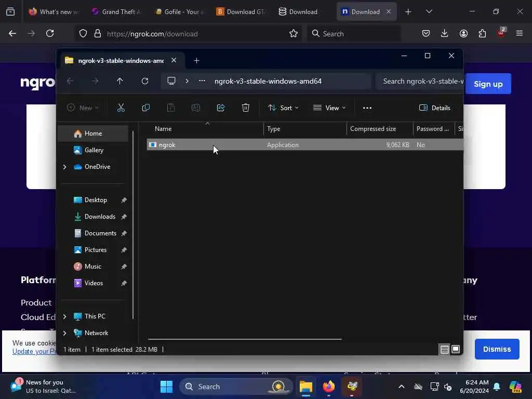Click the Firefox URL address bar

[x=189, y=34]
